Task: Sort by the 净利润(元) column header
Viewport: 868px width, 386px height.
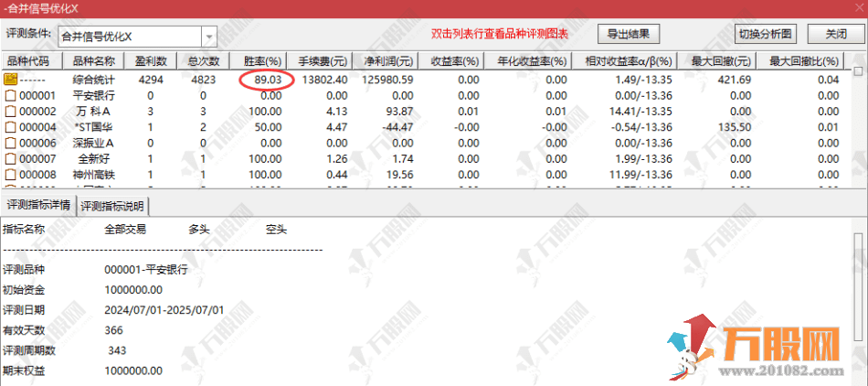Action: (x=387, y=61)
